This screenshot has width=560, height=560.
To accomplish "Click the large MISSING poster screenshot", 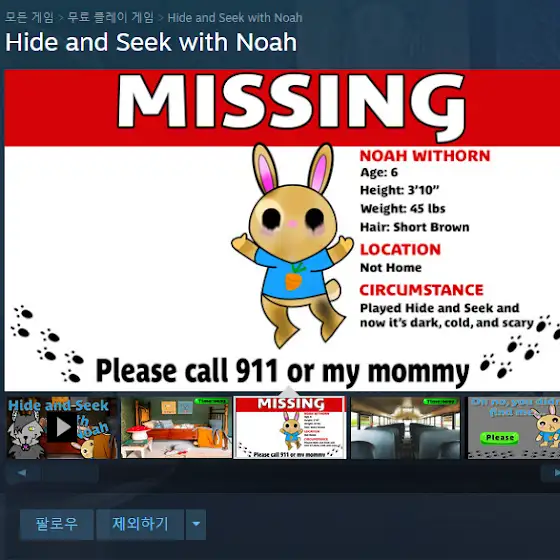I will point(282,230).
